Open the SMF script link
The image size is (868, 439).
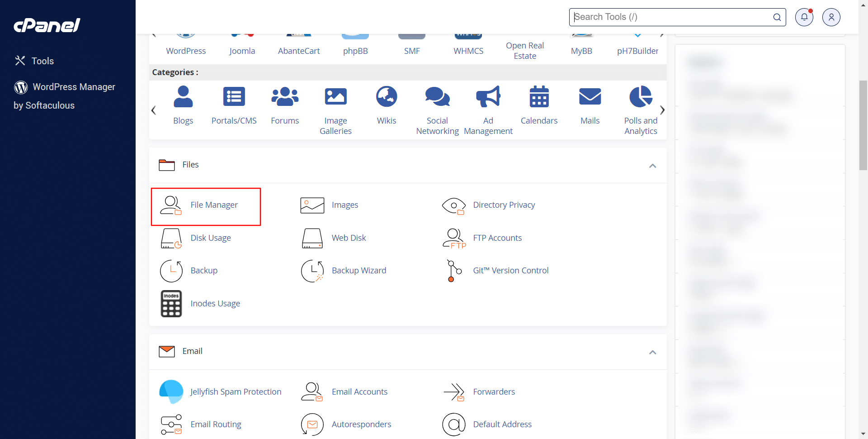pos(412,51)
